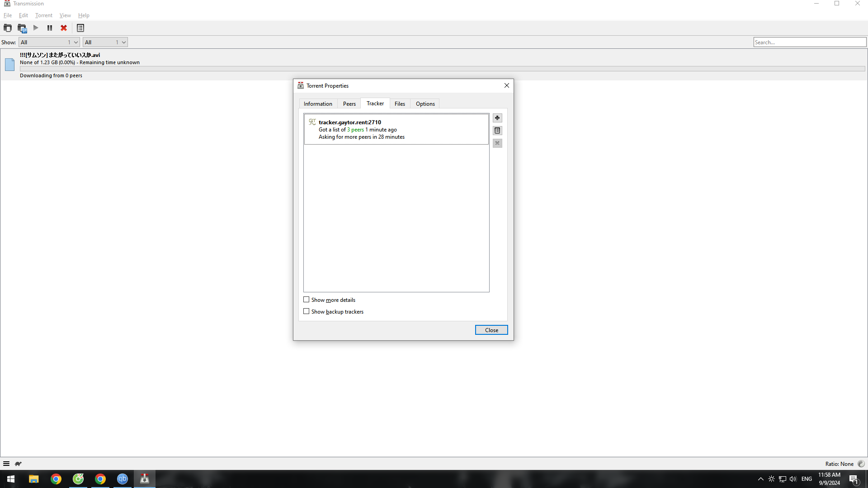The height and width of the screenshot is (488, 868).
Task: Click the edit tracker list icon
Action: coord(497,131)
